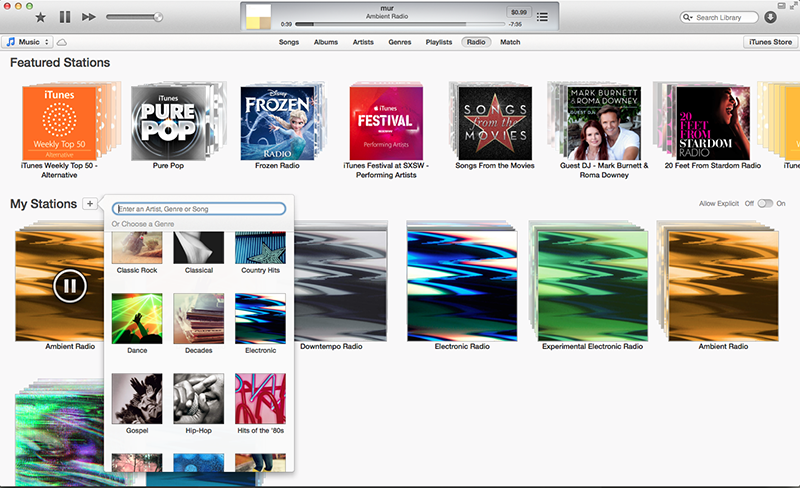Open iTunes Festival at SXSW station

[x=386, y=123]
